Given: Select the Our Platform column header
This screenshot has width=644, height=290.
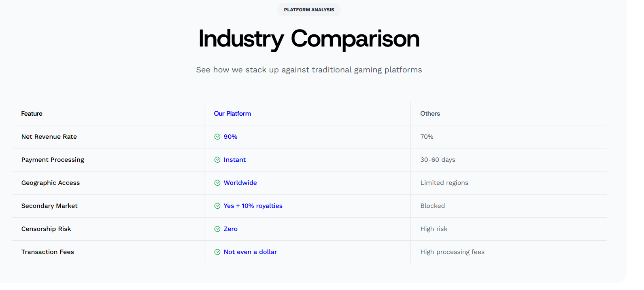Looking at the screenshot, I should (232, 114).
